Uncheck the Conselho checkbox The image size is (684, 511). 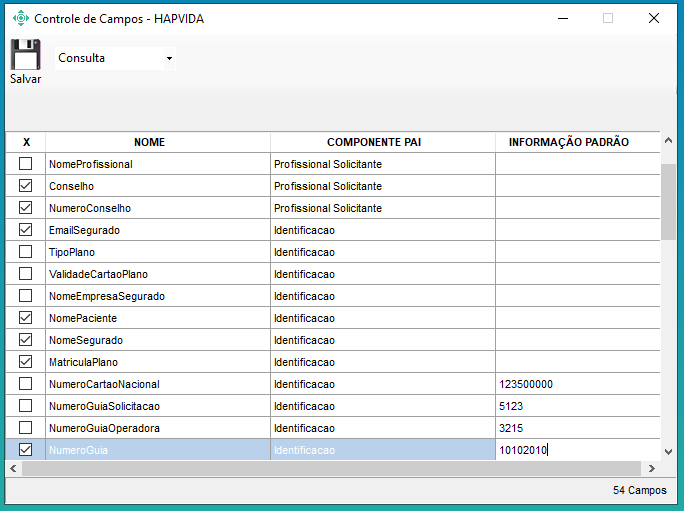click(26, 186)
